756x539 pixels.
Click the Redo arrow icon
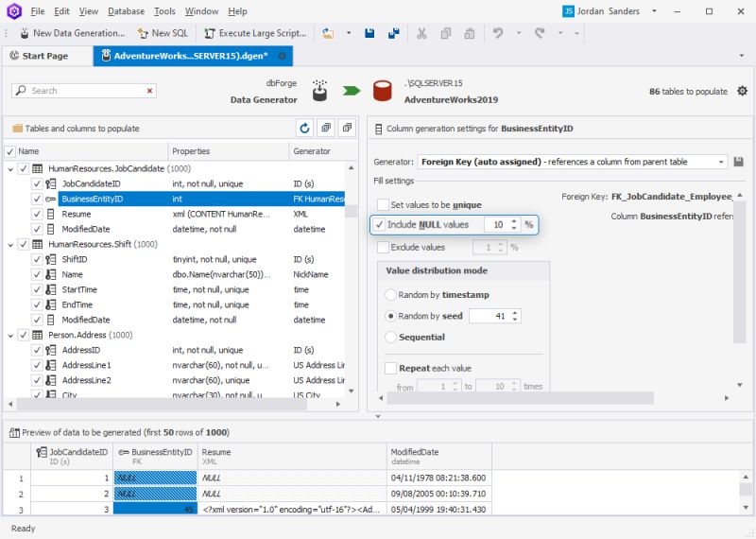540,33
